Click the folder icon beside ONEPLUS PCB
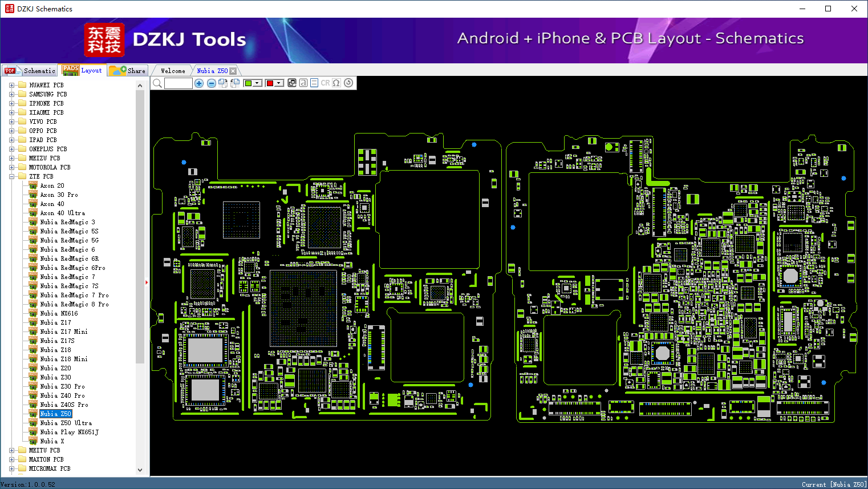The image size is (868, 489). pos(22,149)
